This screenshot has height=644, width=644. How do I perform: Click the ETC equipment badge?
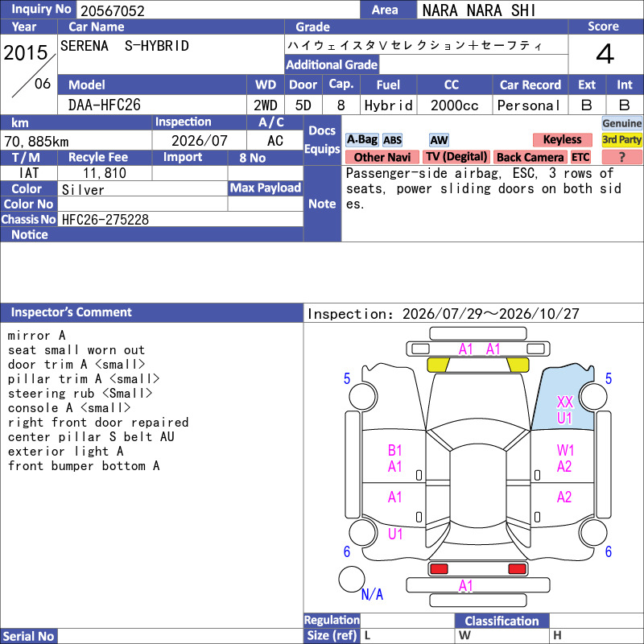tap(580, 157)
